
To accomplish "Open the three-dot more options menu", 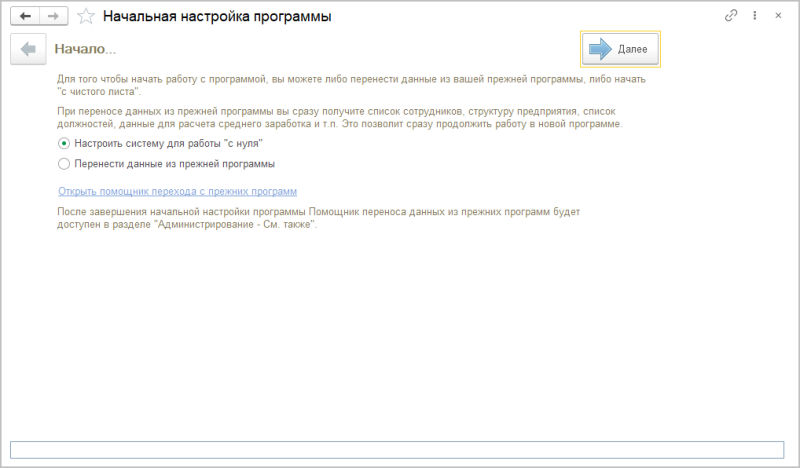I will 754,17.
